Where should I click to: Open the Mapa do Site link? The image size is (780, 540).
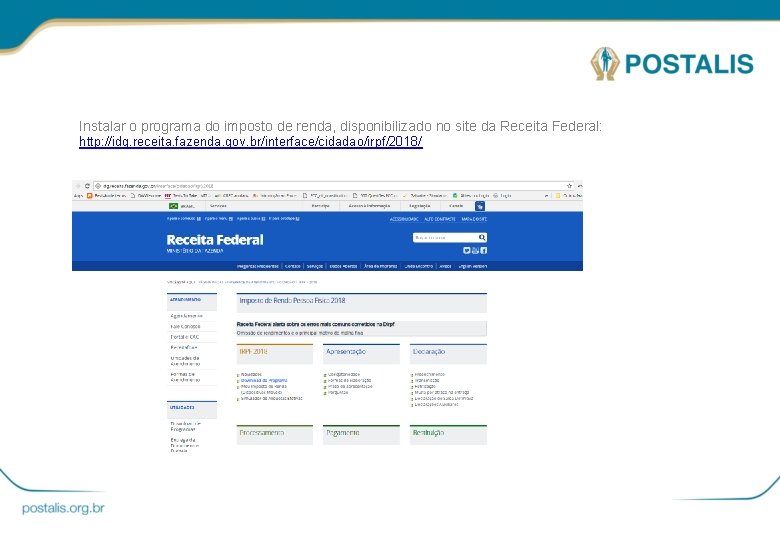point(474,219)
